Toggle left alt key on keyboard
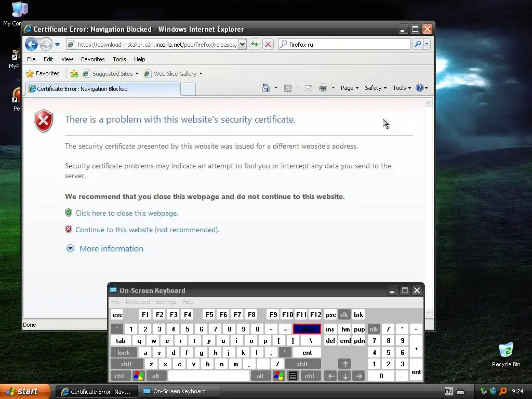Viewport: 532px width, 399px height. point(155,376)
